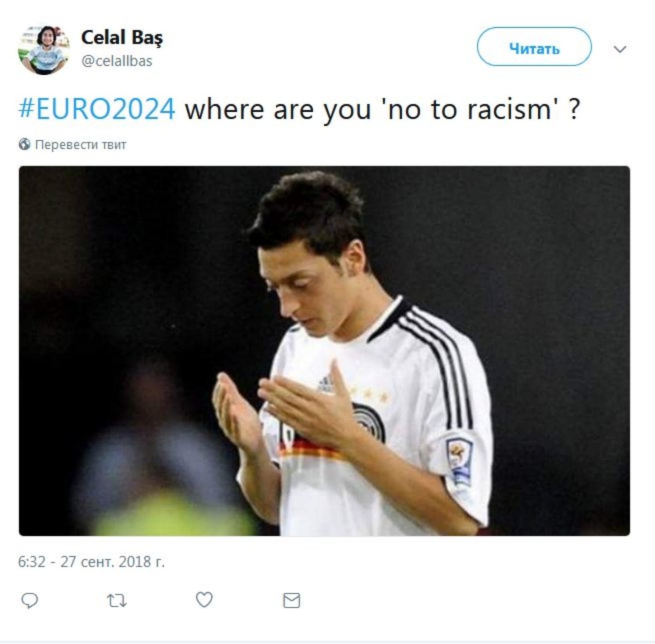Click the question mark ending the tweet

click(574, 109)
